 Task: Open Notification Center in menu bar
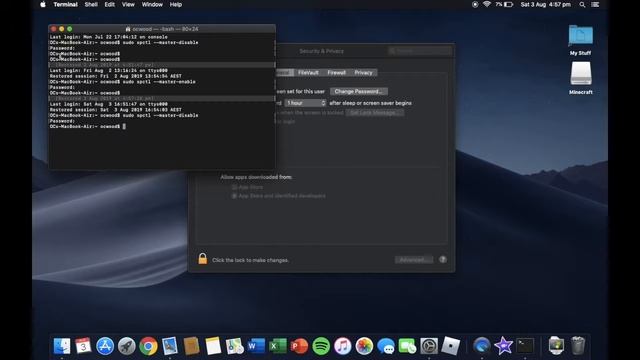click(x=596, y=4)
